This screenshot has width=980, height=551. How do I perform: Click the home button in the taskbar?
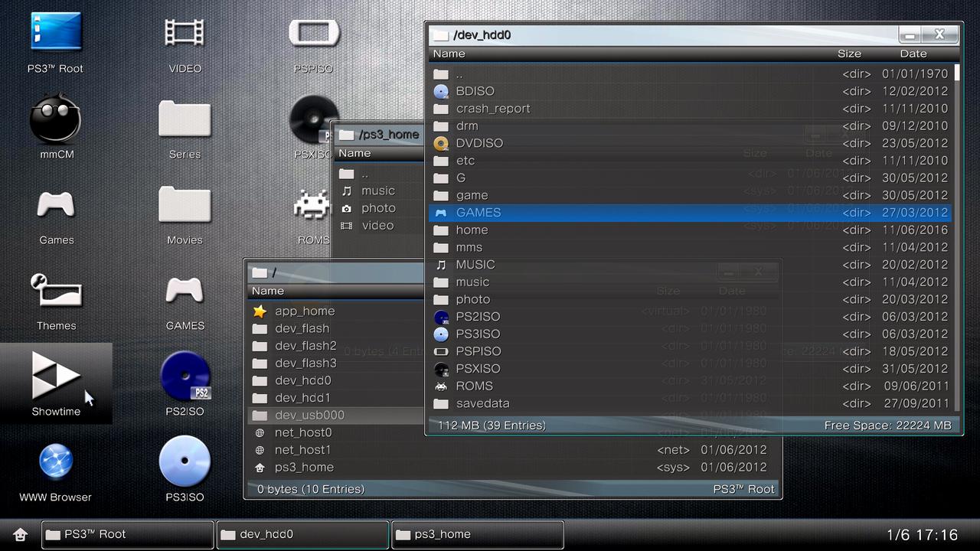21,535
